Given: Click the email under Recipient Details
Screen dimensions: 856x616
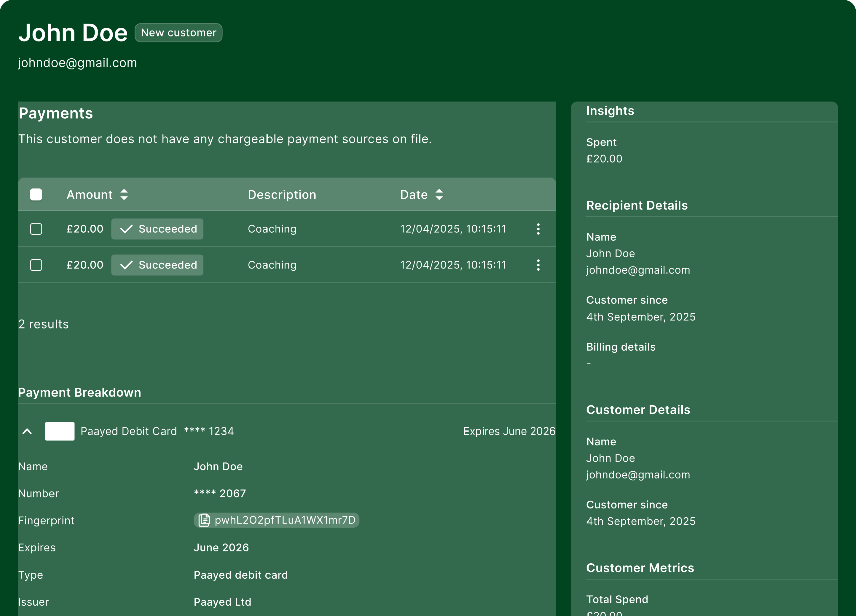Looking at the screenshot, I should (638, 270).
